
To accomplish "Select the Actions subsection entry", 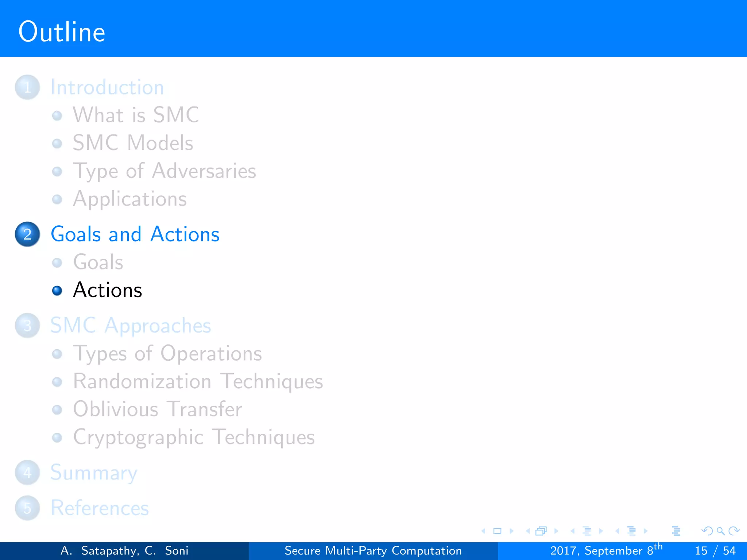I will [107, 290].
